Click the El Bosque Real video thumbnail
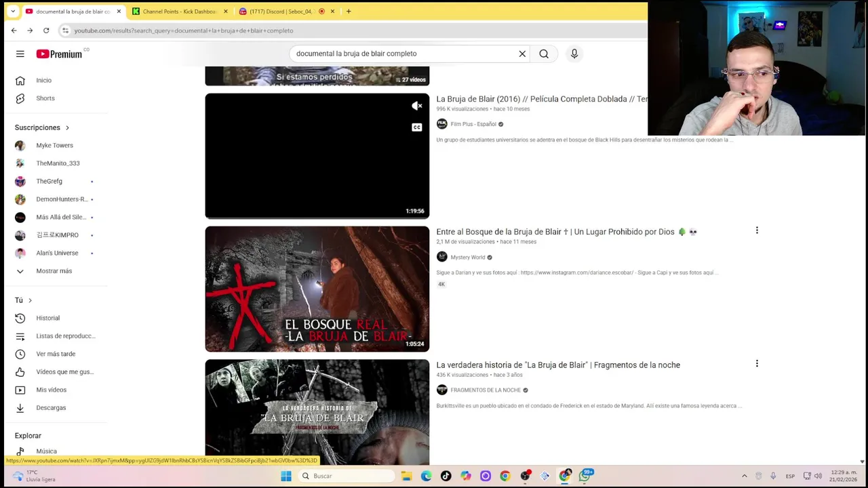 pos(317,289)
